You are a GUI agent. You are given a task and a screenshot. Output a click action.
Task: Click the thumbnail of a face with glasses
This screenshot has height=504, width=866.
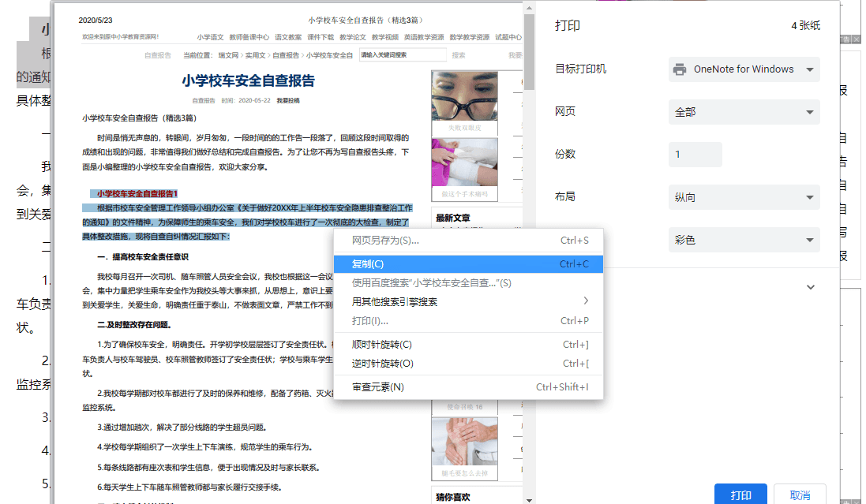tap(464, 96)
